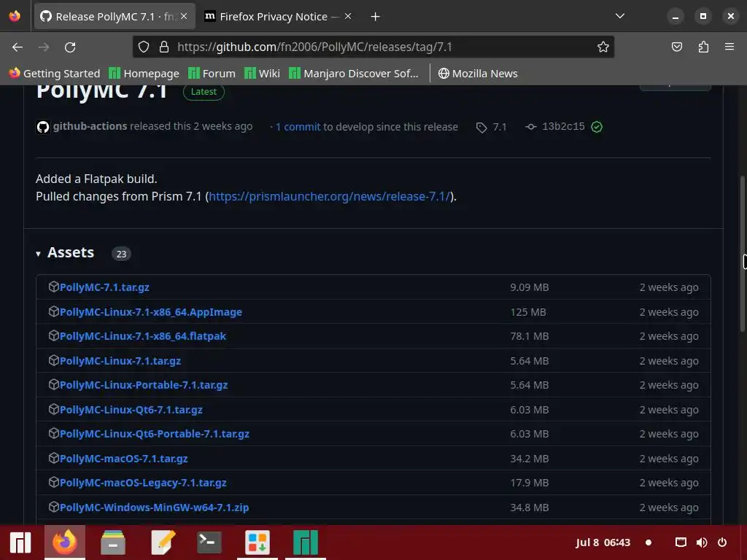Reload the current GitHub page
747x560 pixels.
[x=70, y=47]
